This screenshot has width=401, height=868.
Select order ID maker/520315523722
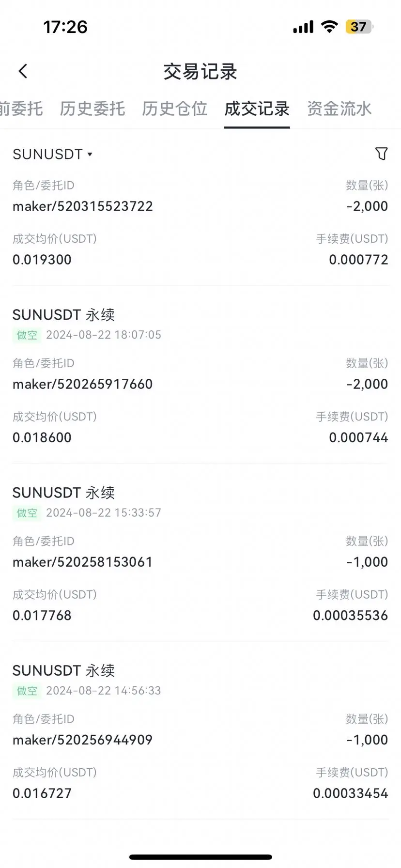coord(83,206)
